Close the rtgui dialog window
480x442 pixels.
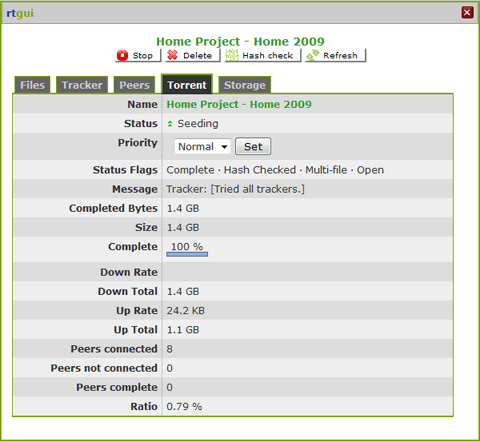point(467,13)
